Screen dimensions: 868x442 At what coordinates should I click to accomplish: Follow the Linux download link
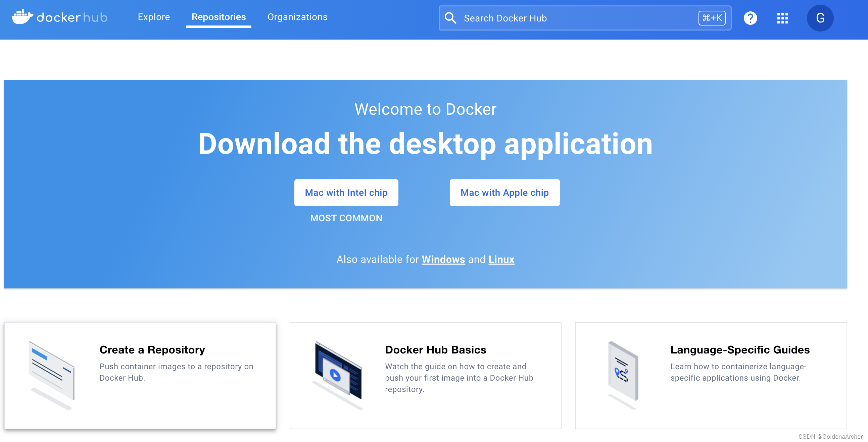pyautogui.click(x=501, y=259)
